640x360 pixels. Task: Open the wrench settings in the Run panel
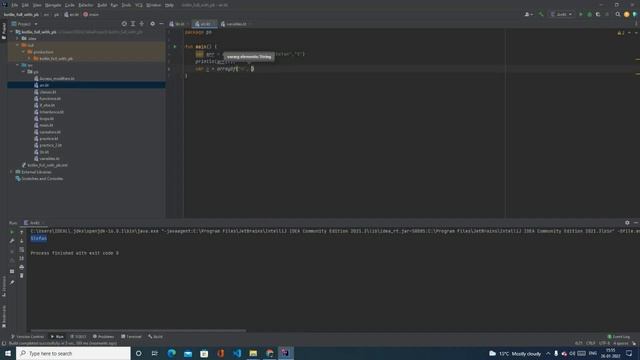coord(12,241)
